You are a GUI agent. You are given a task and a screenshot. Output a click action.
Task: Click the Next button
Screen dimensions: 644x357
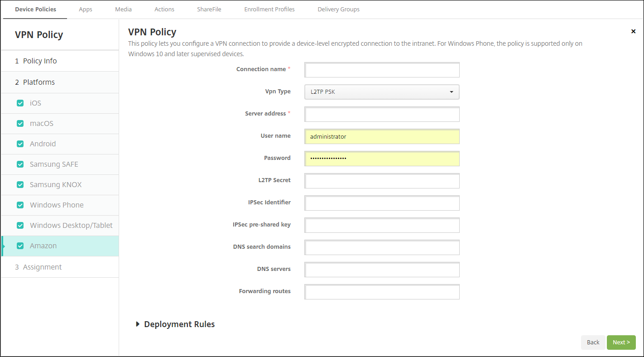621,343
